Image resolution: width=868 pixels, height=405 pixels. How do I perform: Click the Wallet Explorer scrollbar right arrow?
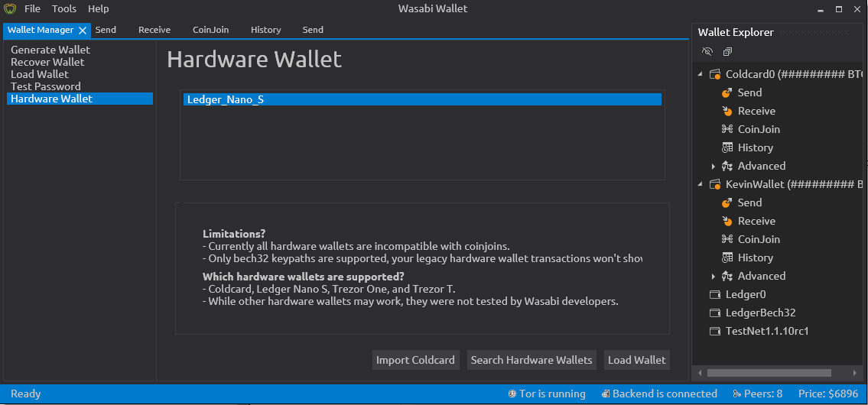pos(857,373)
